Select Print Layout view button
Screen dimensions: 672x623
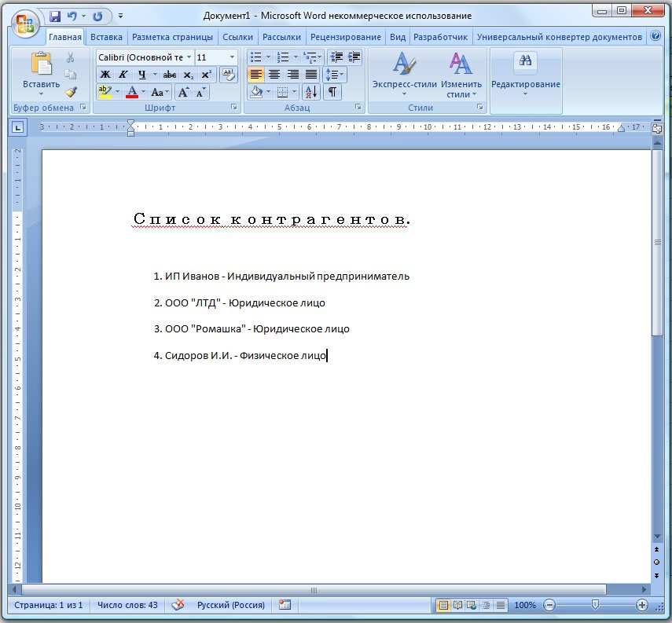coord(443,605)
